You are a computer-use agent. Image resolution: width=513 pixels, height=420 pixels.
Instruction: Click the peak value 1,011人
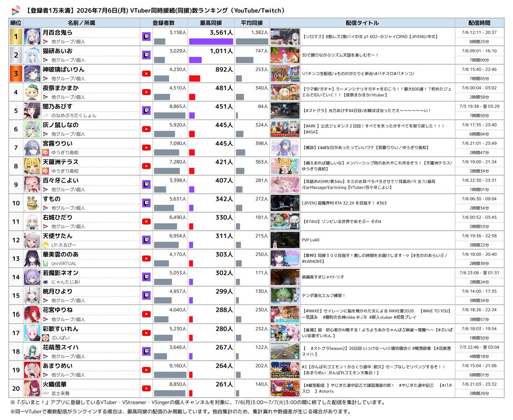tap(221, 51)
